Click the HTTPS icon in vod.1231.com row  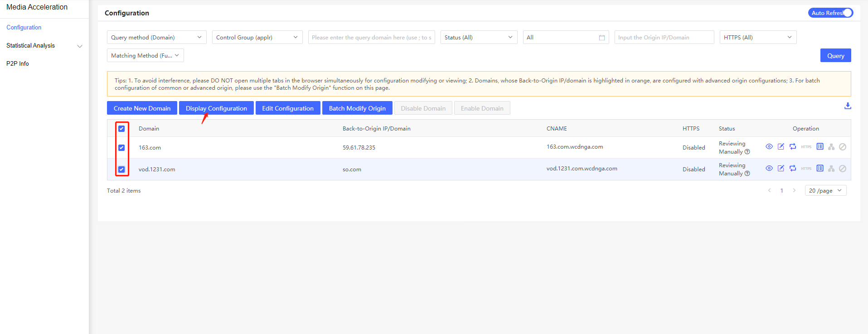806,169
